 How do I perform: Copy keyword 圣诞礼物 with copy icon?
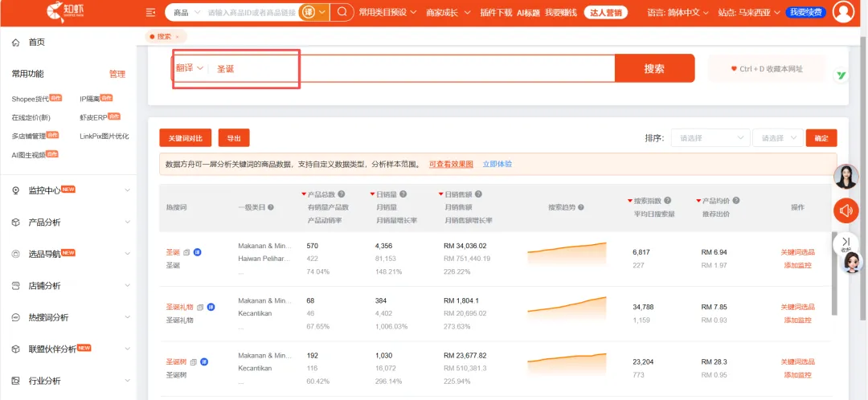click(x=200, y=307)
